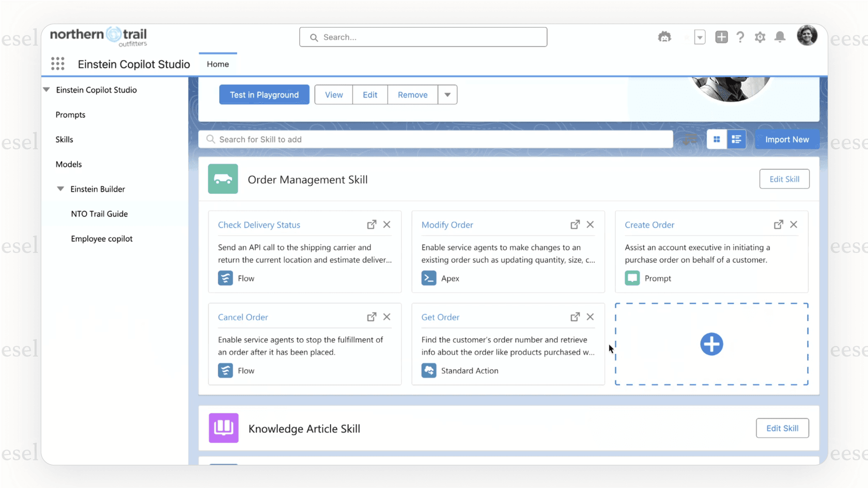Collapse the Einstein Copilot Studio tree
Screen dimensions: 868x488
(x=47, y=90)
